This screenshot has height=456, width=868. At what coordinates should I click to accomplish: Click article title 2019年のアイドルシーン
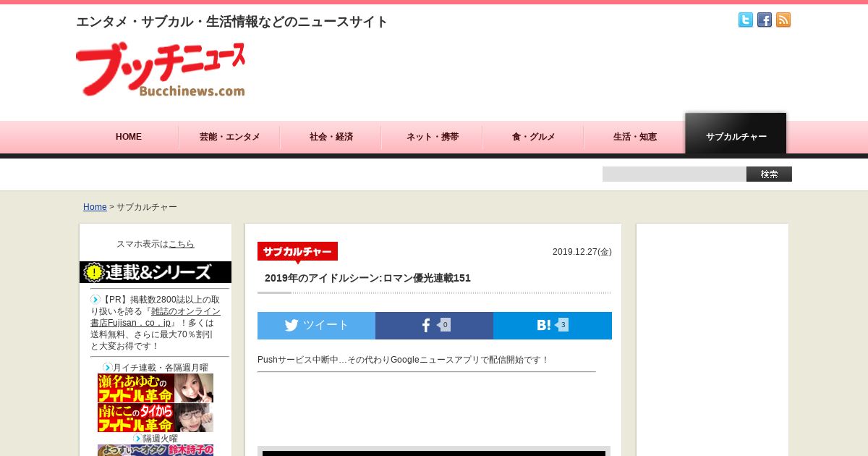pyautogui.click(x=367, y=278)
